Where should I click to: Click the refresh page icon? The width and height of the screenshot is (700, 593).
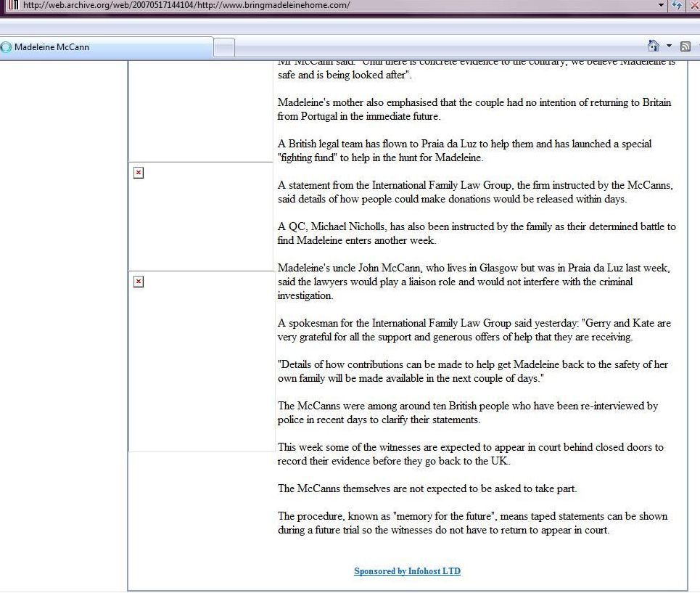coord(678,5)
